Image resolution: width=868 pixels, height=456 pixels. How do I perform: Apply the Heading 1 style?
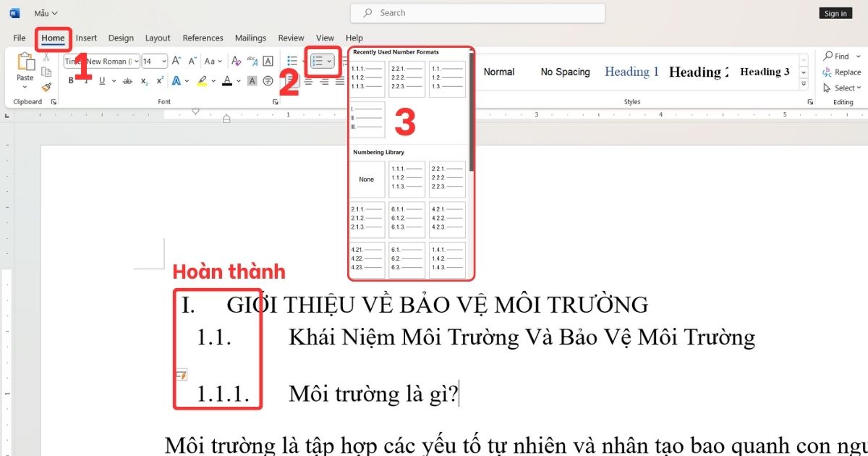[x=631, y=72]
